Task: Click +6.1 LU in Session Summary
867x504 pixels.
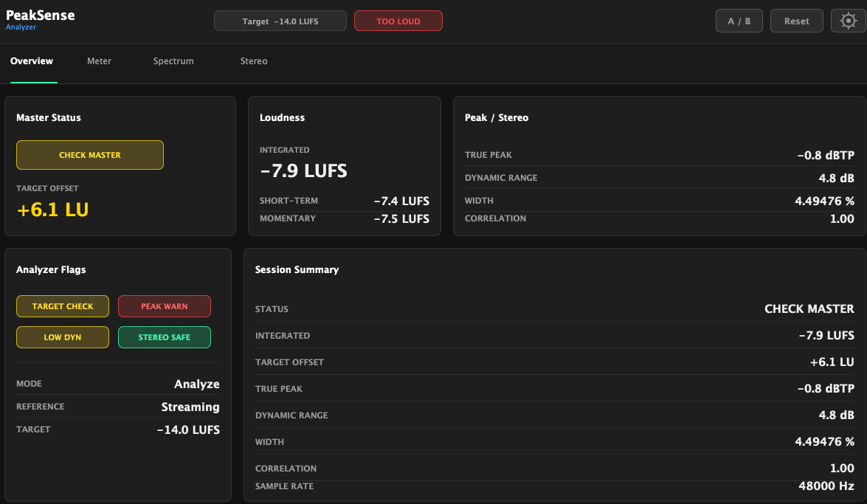Action: point(832,362)
